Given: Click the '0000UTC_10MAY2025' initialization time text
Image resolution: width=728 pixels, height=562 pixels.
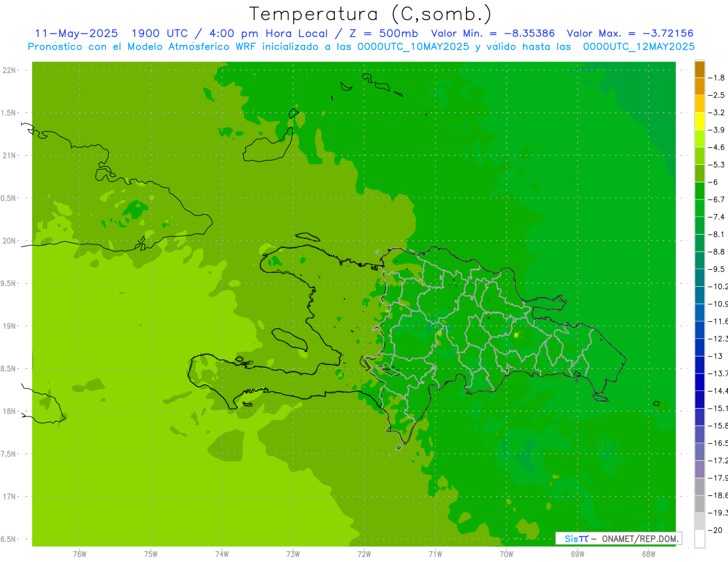Looking at the screenshot, I should pyautogui.click(x=414, y=47).
